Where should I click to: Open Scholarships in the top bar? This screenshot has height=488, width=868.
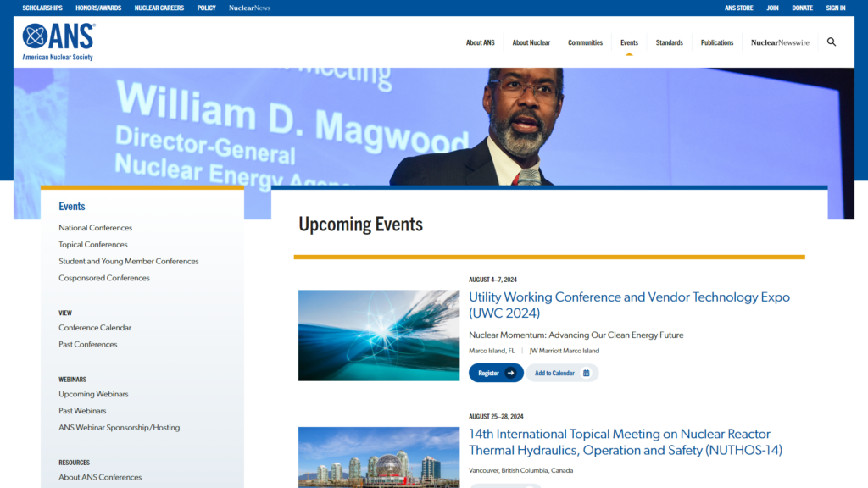coord(42,8)
